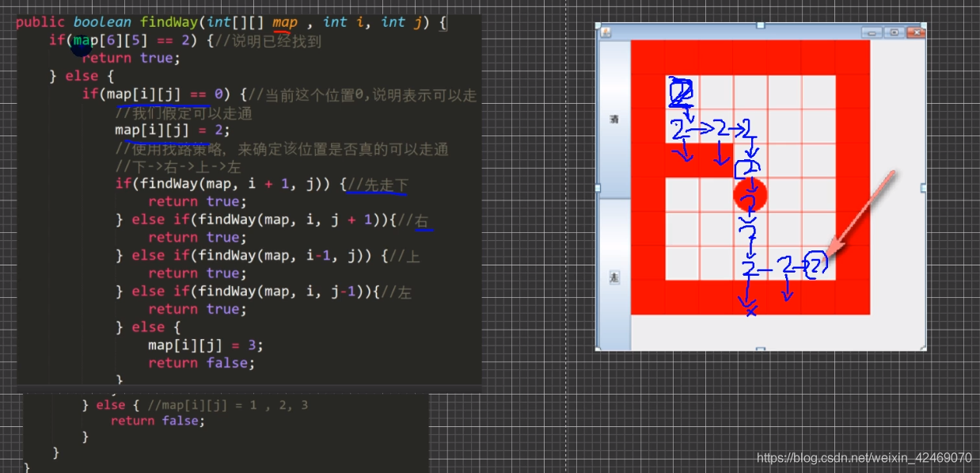Click the circled 2 near the maze exit arrow
The image size is (980, 473).
point(815,264)
